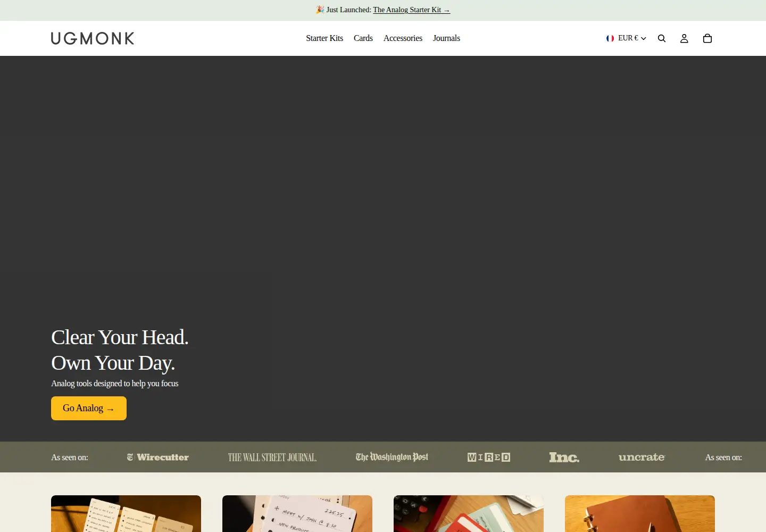
Task: Open the three stacked cards product thumbnail
Action: coord(126,513)
